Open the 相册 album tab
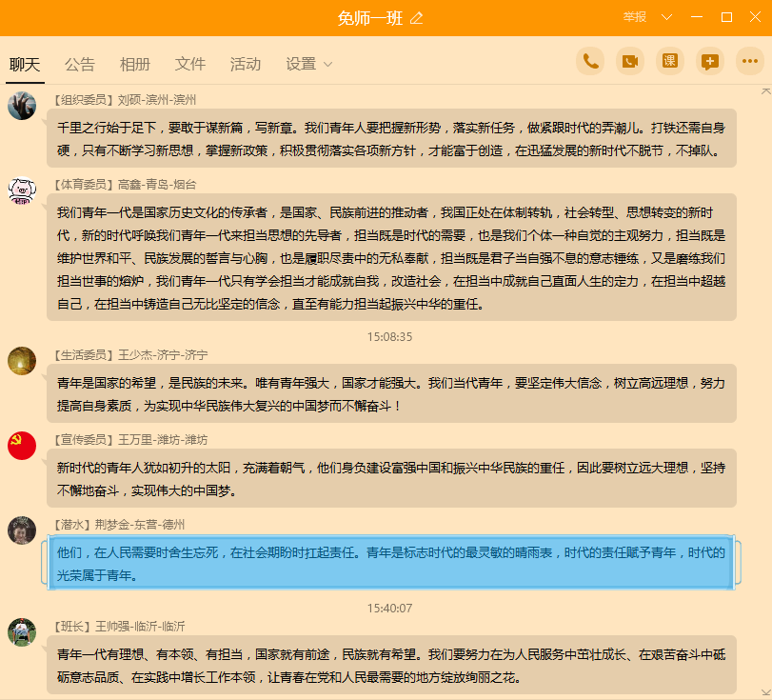Image resolution: width=772 pixels, height=700 pixels. 135,64
